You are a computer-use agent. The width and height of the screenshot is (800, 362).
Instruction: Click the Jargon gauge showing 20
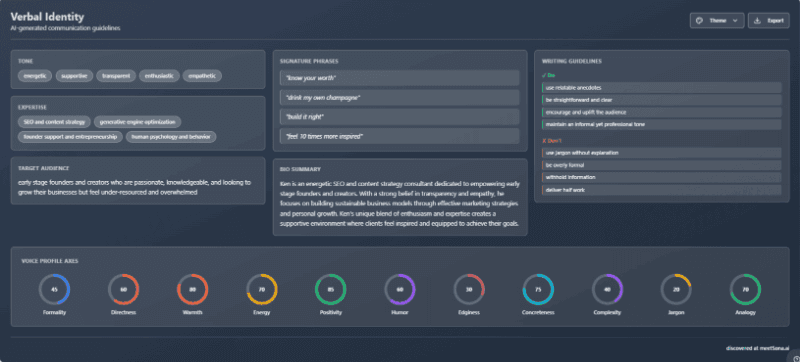676,289
